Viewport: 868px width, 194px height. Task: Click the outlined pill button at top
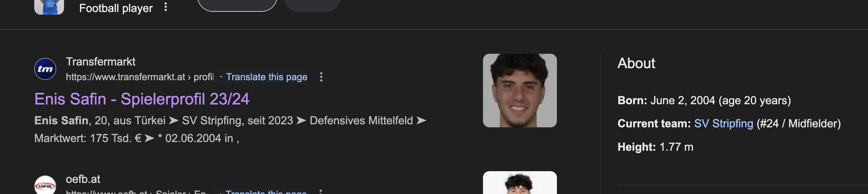237,5
